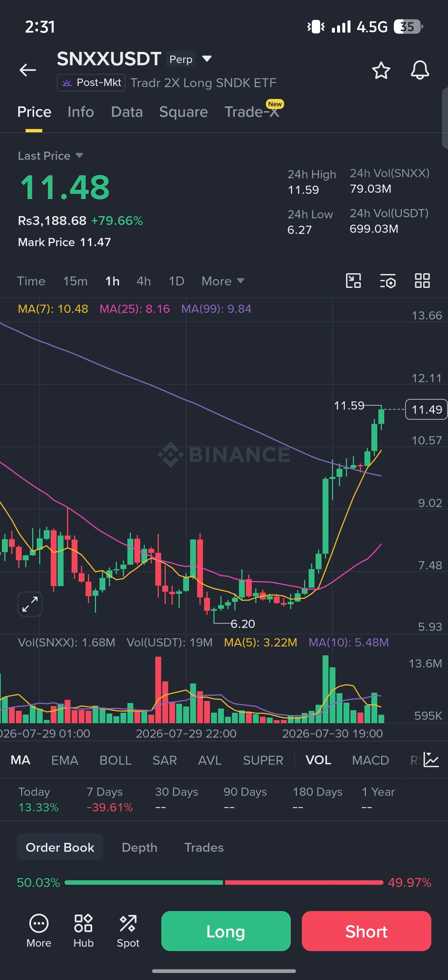
Task: Tap the green Long button
Action: (x=226, y=931)
